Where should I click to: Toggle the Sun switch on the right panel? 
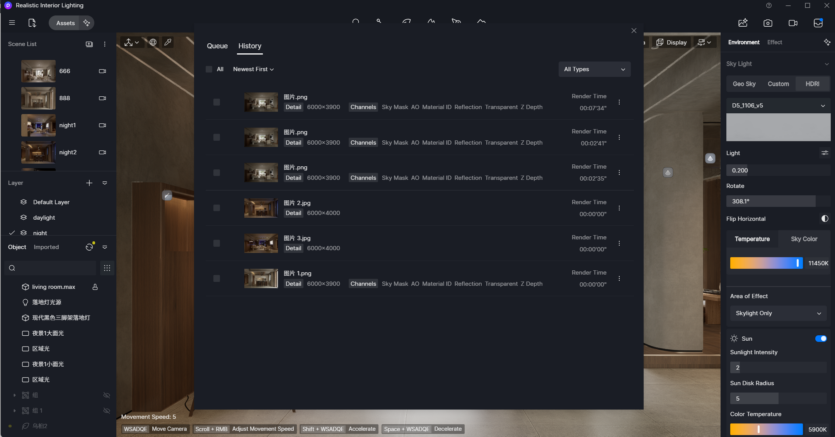[821, 339]
